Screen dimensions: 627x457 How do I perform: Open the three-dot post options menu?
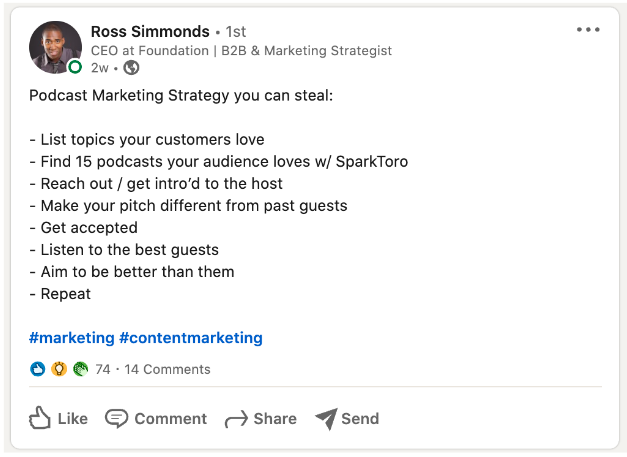pos(588,30)
